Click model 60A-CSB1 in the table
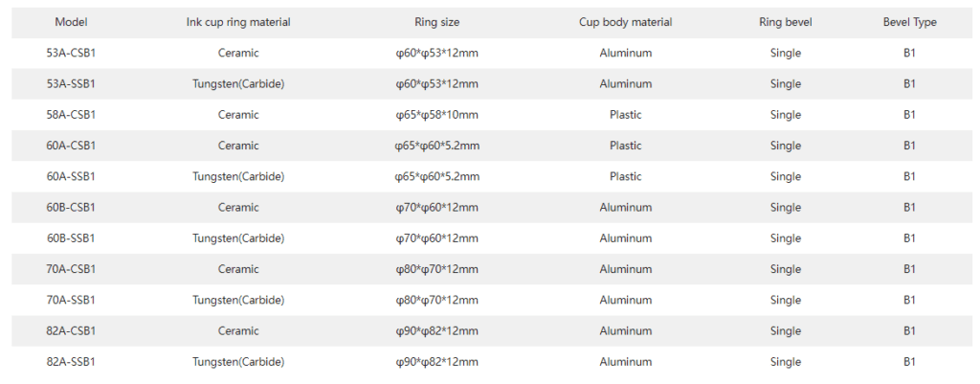 [71, 146]
